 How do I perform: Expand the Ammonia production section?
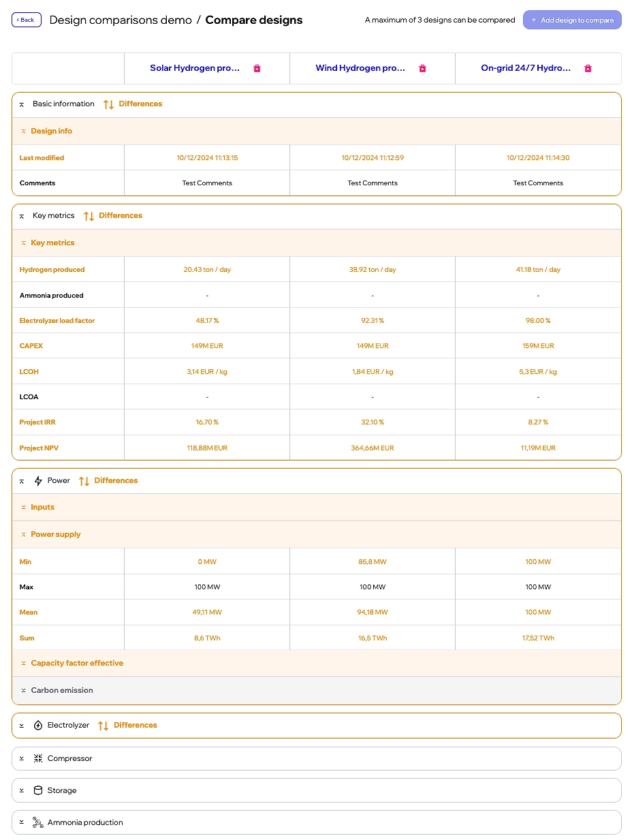click(x=22, y=822)
